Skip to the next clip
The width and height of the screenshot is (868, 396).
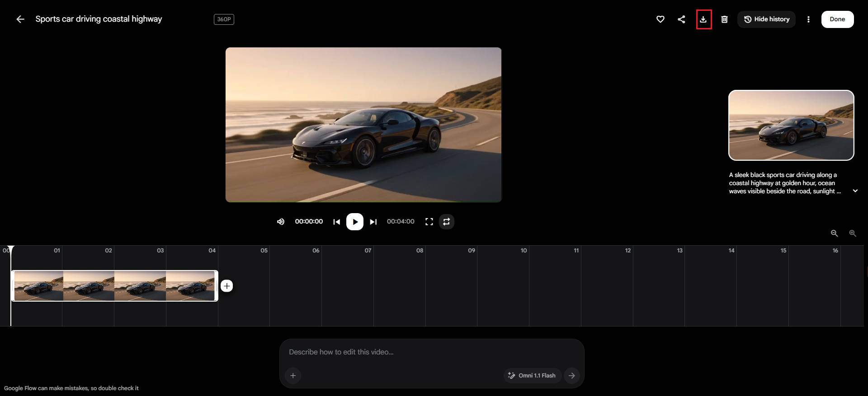[x=373, y=222]
